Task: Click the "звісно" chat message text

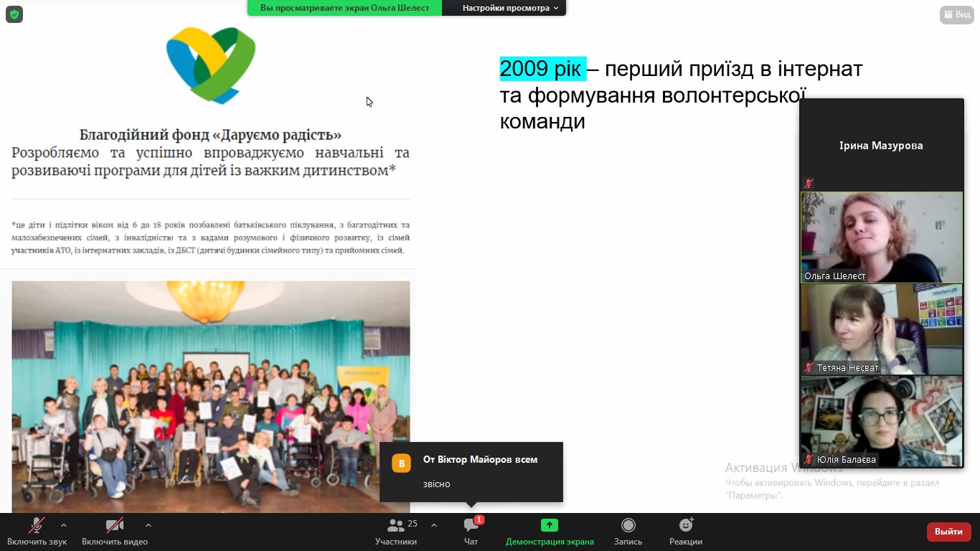Action: [437, 484]
